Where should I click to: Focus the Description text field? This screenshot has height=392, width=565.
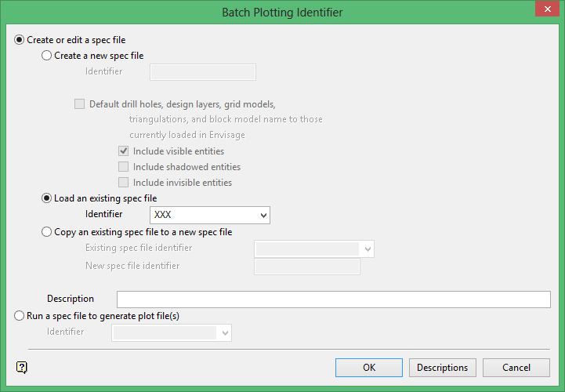click(334, 299)
